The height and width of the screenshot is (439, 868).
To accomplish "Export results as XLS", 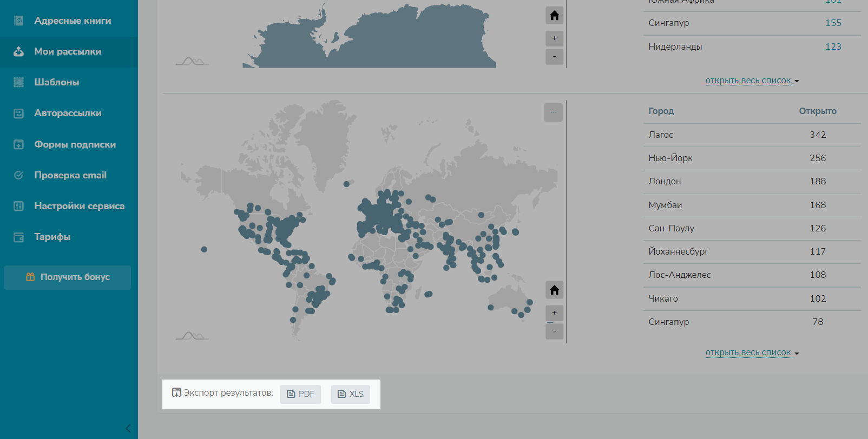I will 351,394.
